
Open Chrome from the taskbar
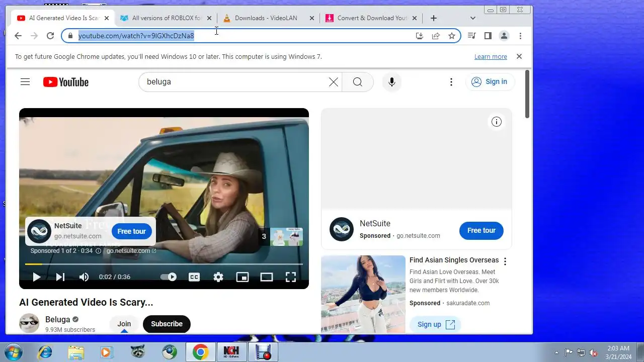click(200, 352)
